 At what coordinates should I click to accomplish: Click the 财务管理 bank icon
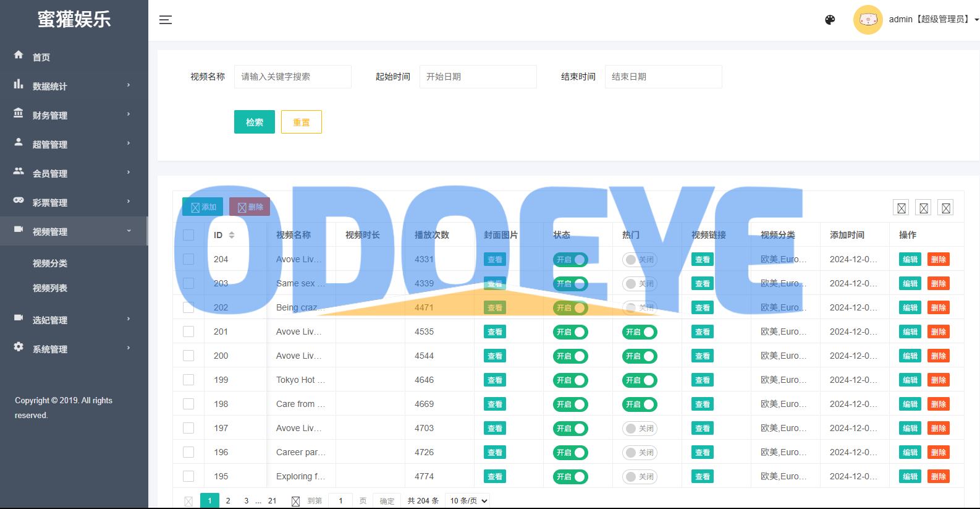coord(19,113)
